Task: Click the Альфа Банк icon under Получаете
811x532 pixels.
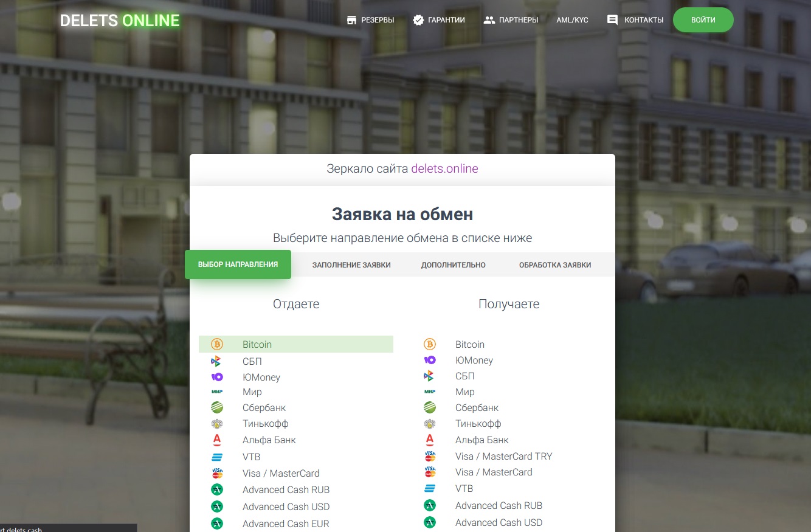Action: [x=430, y=440]
